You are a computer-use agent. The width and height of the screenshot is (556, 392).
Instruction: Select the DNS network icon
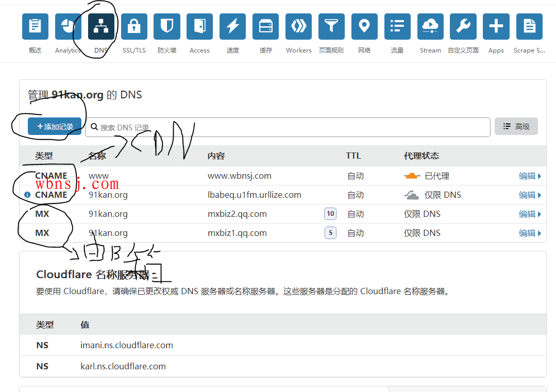point(101,27)
